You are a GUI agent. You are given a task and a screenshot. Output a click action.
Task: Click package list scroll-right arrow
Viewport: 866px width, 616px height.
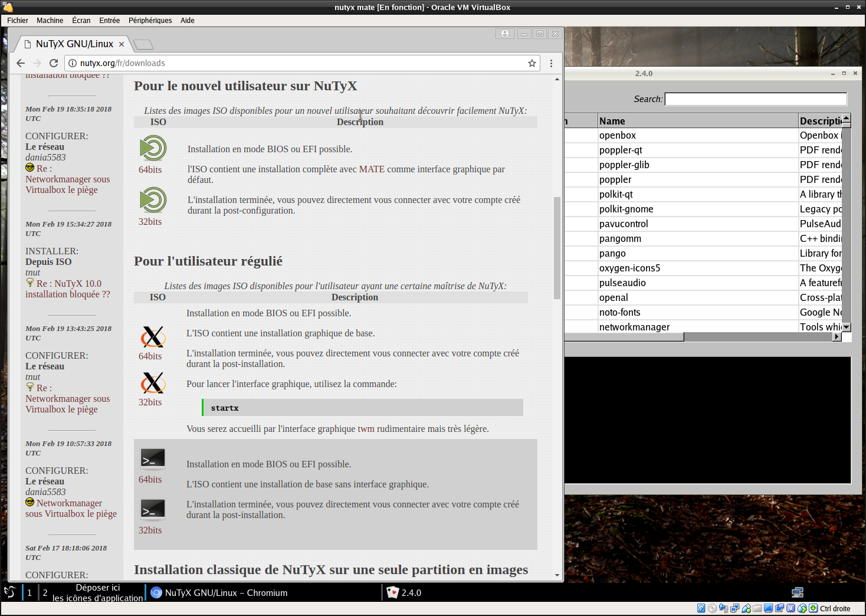coord(837,337)
